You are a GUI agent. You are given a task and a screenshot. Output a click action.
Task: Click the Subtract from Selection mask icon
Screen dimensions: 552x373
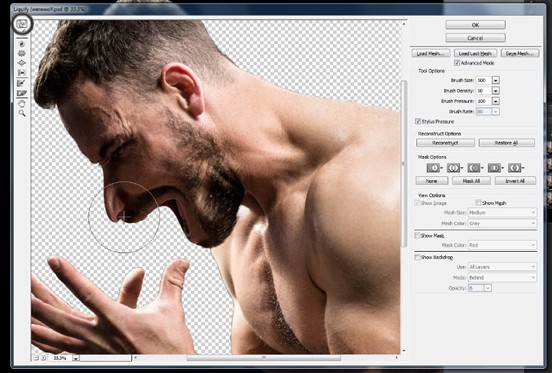click(x=474, y=168)
